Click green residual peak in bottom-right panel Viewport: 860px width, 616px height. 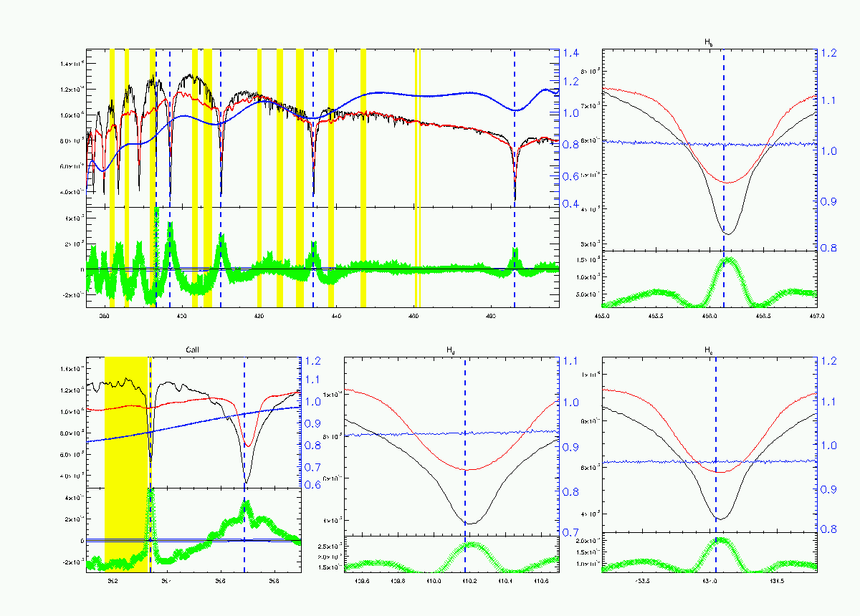[719, 542]
